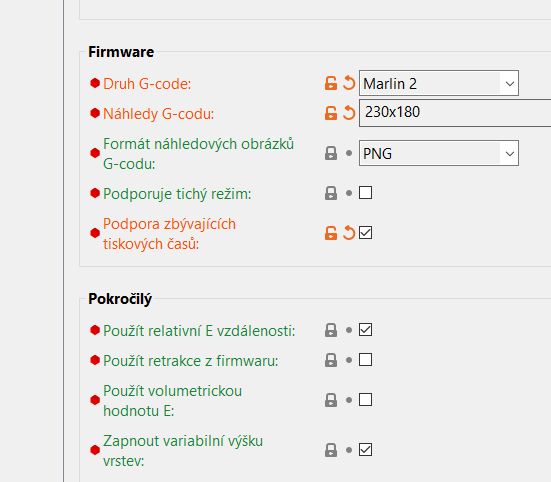
Task: Enable Podporuje tichý režim checkbox
Action: 365,193
